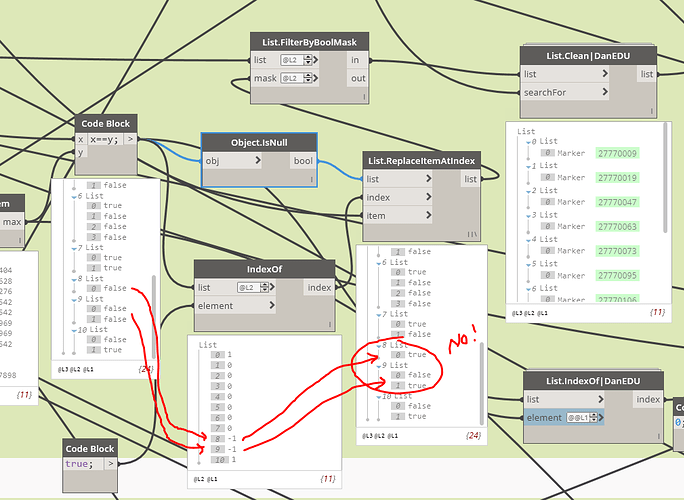Screen dimensions: 684x500
Task: Click Marker ID 27770009 link
Action: (617, 153)
